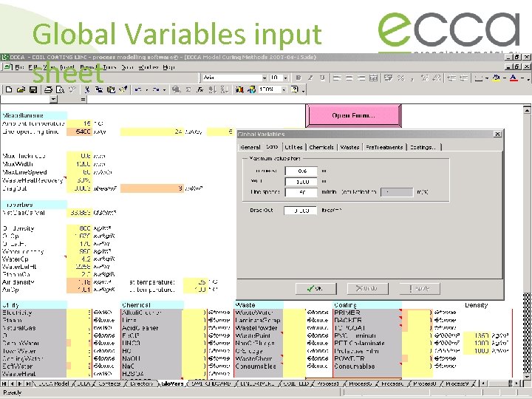Undo last action with the Undo arrow

click(x=138, y=89)
